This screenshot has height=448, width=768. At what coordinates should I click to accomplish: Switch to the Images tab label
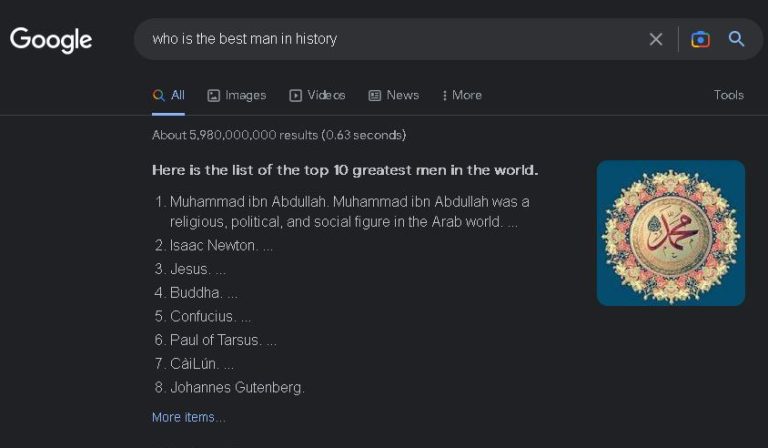click(x=245, y=95)
